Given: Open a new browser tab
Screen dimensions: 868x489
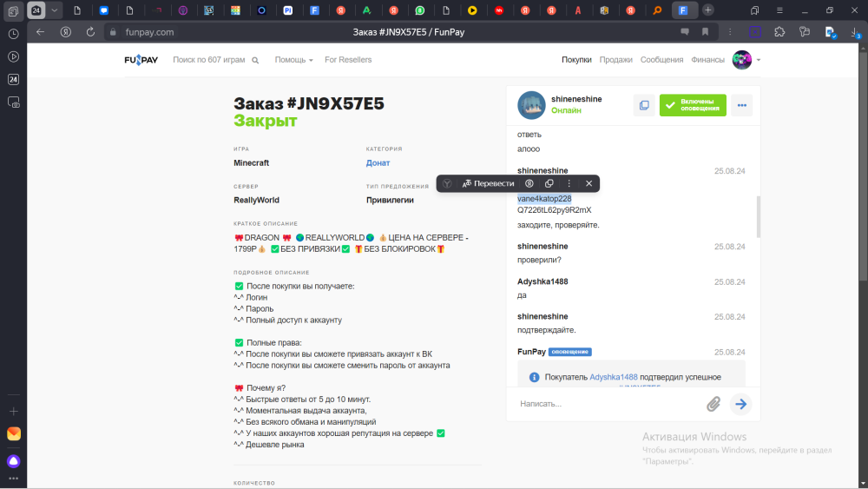Looking at the screenshot, I should (x=708, y=10).
